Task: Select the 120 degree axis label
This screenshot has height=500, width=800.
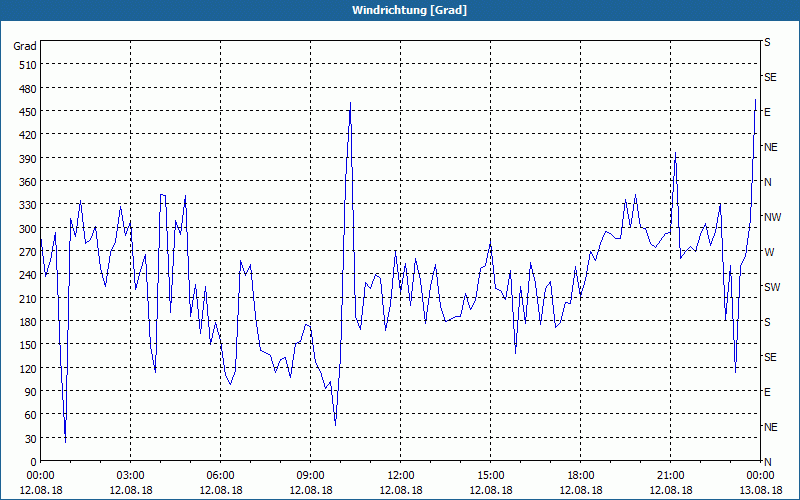Action: [x=28, y=369]
